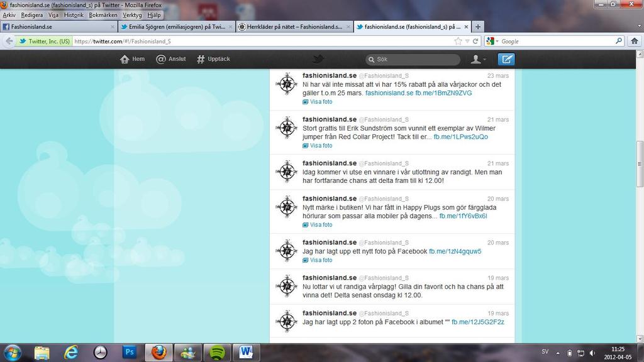This screenshot has width=644, height=362.
Task: Open the Historik menu
Action: click(74, 15)
